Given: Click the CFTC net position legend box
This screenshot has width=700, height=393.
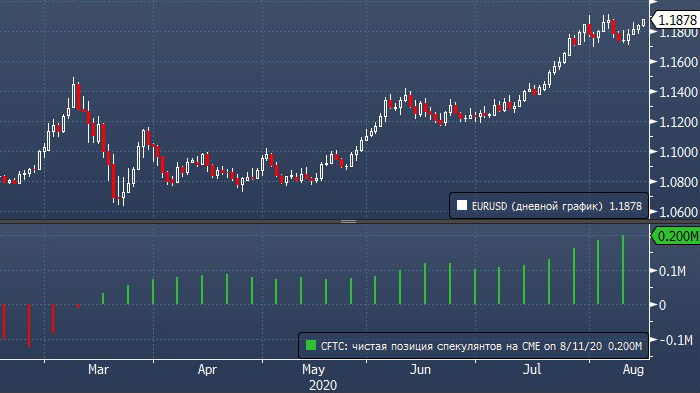Looking at the screenshot, I should pyautogui.click(x=473, y=346).
